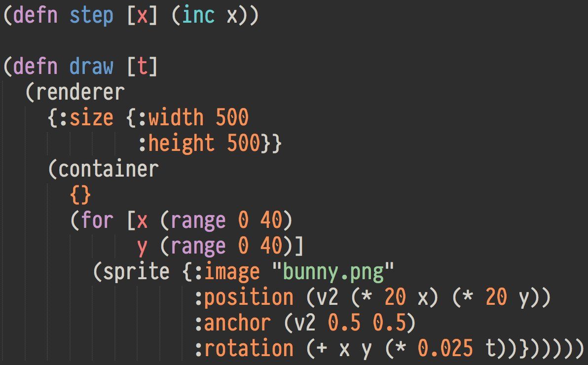Click the parameter "[t]" of draw
This screenshot has width=588, height=365.
[x=143, y=67]
